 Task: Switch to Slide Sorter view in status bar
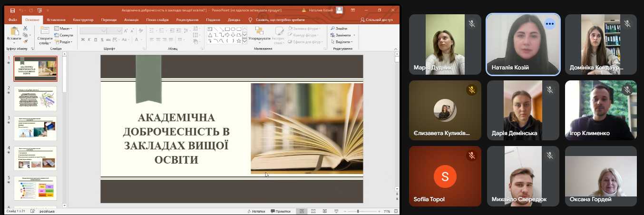click(x=313, y=211)
